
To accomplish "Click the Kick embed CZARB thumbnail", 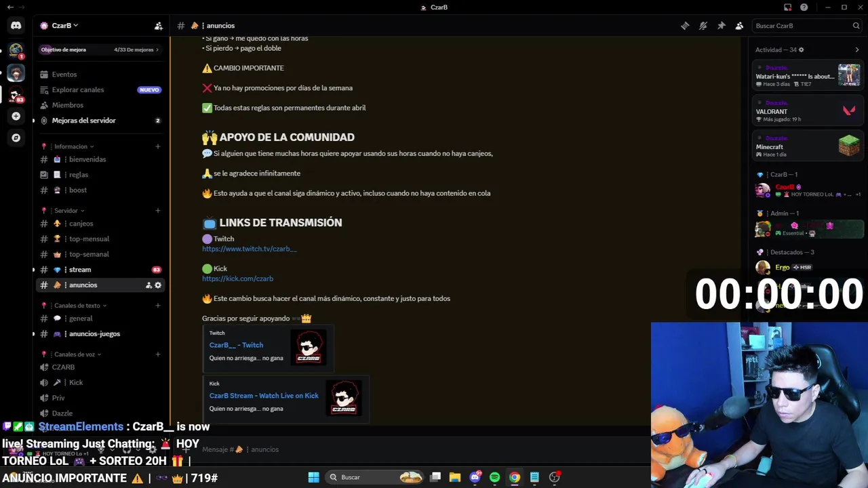I will point(344,398).
